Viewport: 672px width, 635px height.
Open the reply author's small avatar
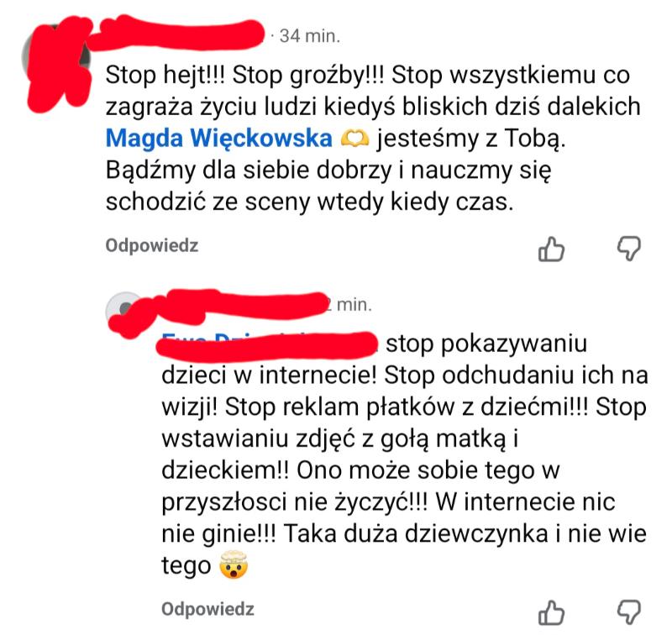[125, 311]
